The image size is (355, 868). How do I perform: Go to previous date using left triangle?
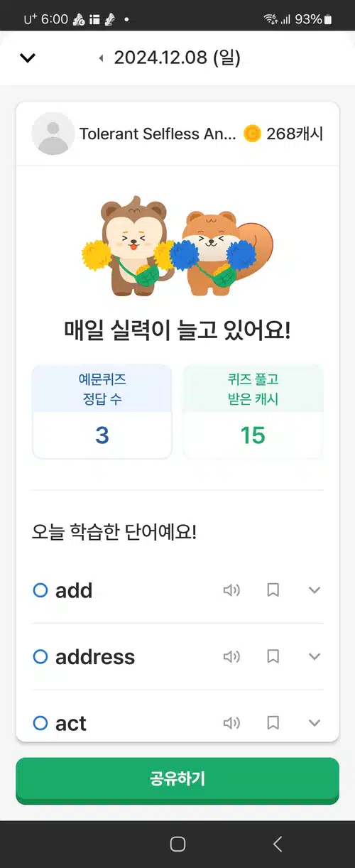[101, 58]
